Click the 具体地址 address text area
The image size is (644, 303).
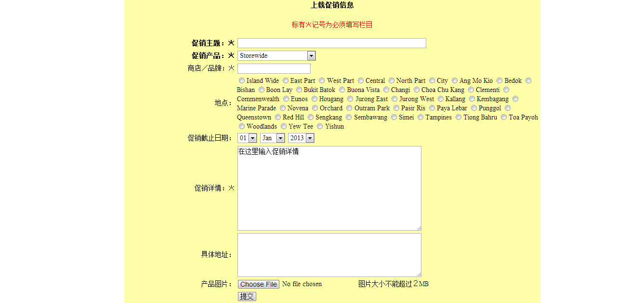click(329, 255)
